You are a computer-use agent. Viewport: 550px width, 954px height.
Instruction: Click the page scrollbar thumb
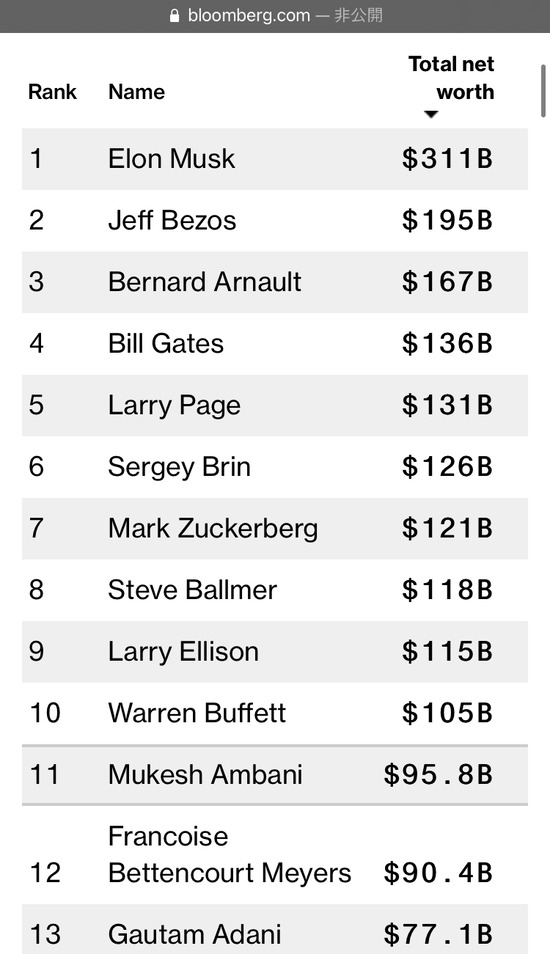(543, 90)
